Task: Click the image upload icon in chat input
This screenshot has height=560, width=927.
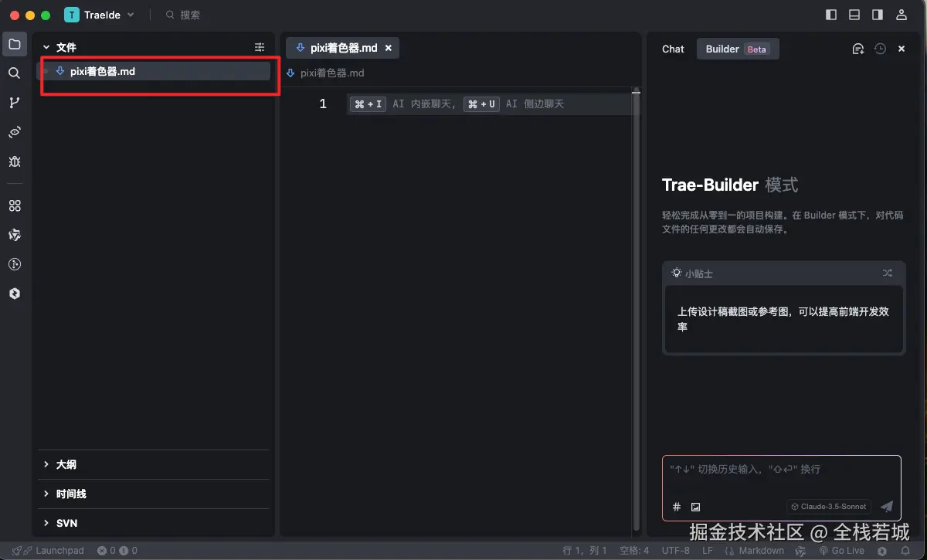Action: point(695,507)
